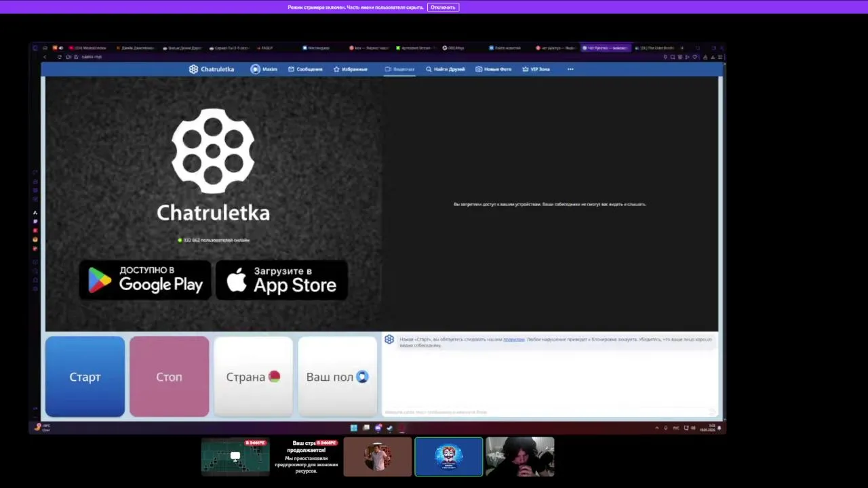Viewport: 868px width, 488px height.
Task: Open the Google Play download badge
Action: [145, 279]
